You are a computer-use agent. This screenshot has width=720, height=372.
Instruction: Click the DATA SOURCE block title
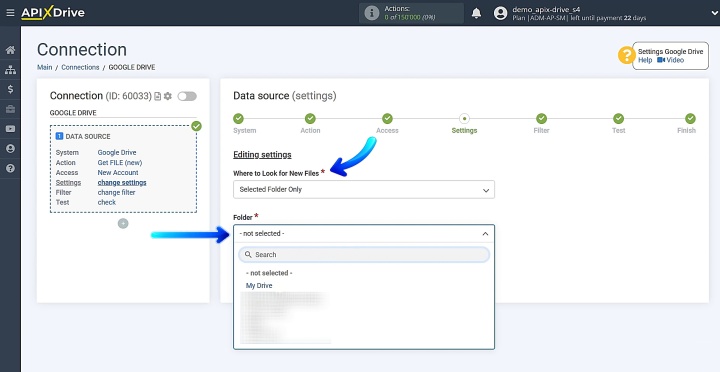[88, 136]
